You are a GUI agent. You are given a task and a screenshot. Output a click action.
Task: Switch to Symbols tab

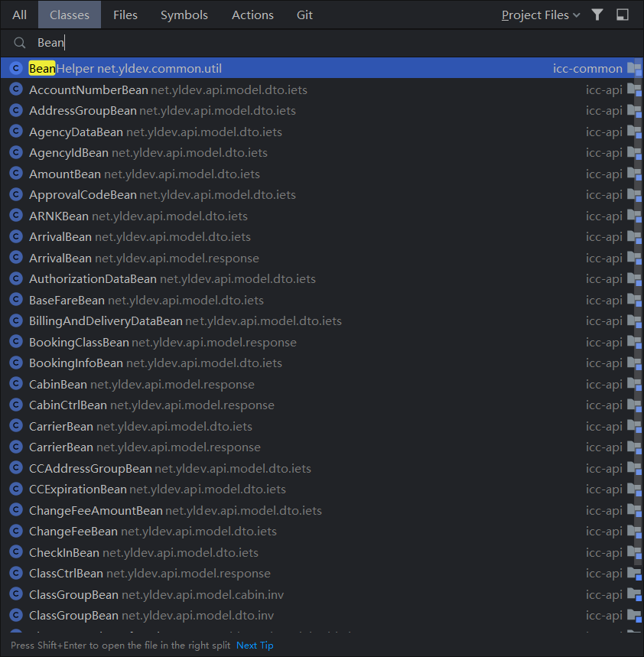pyautogui.click(x=184, y=15)
